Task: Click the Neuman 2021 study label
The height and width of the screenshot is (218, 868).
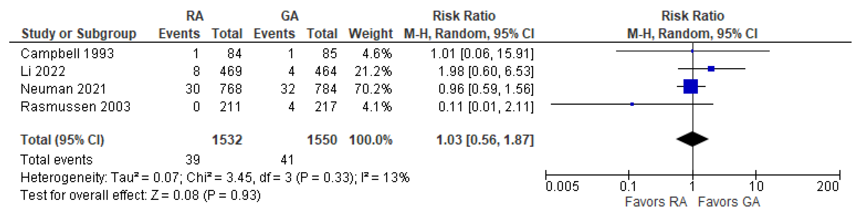Action: tap(63, 89)
